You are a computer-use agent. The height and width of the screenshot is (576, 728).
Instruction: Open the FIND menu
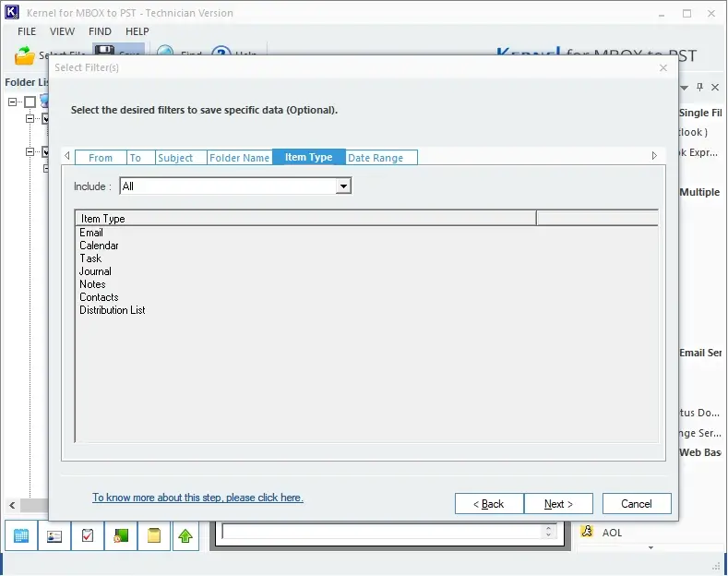click(x=100, y=31)
